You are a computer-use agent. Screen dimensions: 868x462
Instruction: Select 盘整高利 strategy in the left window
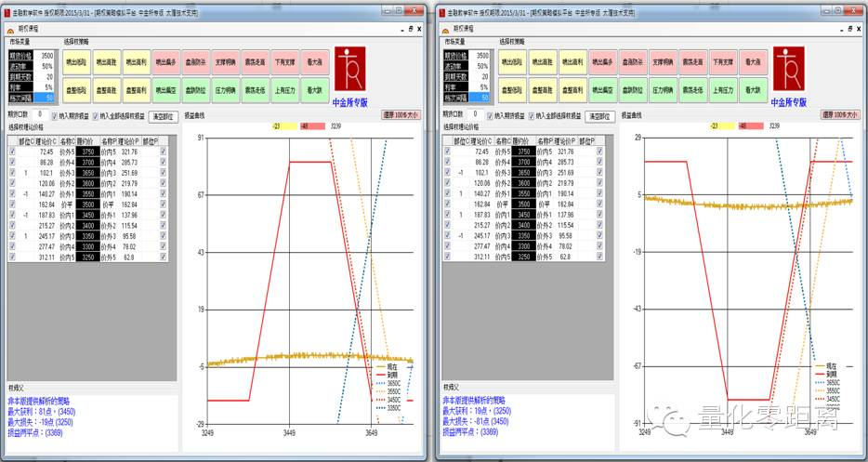[x=137, y=90]
